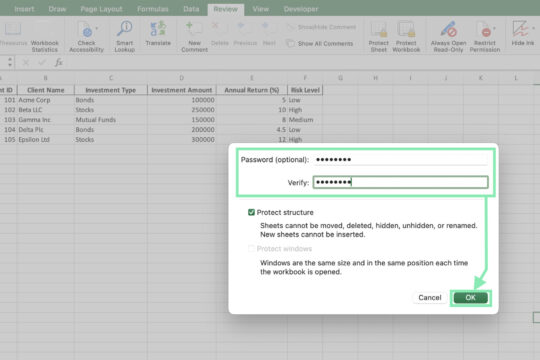Focus the Password (optional) field
Image resolution: width=540 pixels, height=360 pixels.
(x=401, y=160)
